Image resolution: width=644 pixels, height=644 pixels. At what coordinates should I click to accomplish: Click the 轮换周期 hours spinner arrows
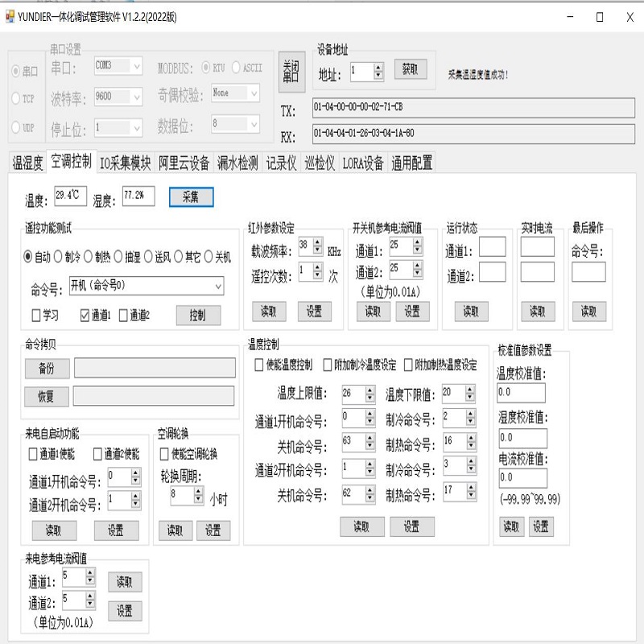coord(199,496)
